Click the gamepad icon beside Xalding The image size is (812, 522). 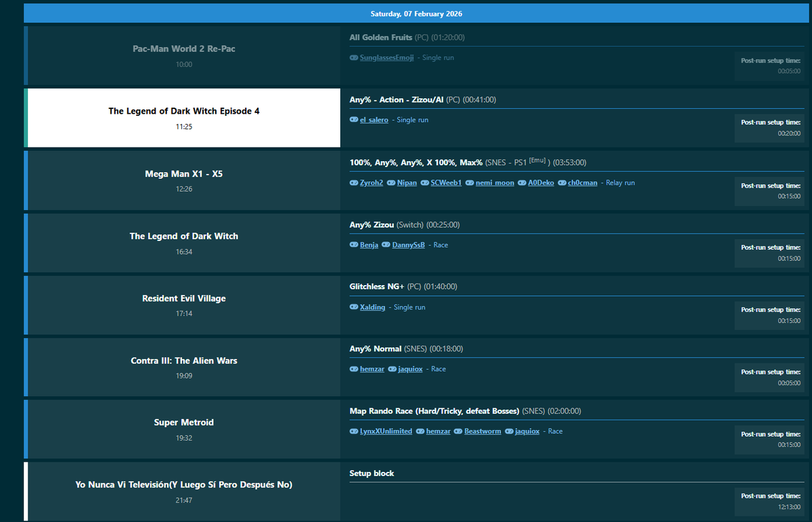354,307
